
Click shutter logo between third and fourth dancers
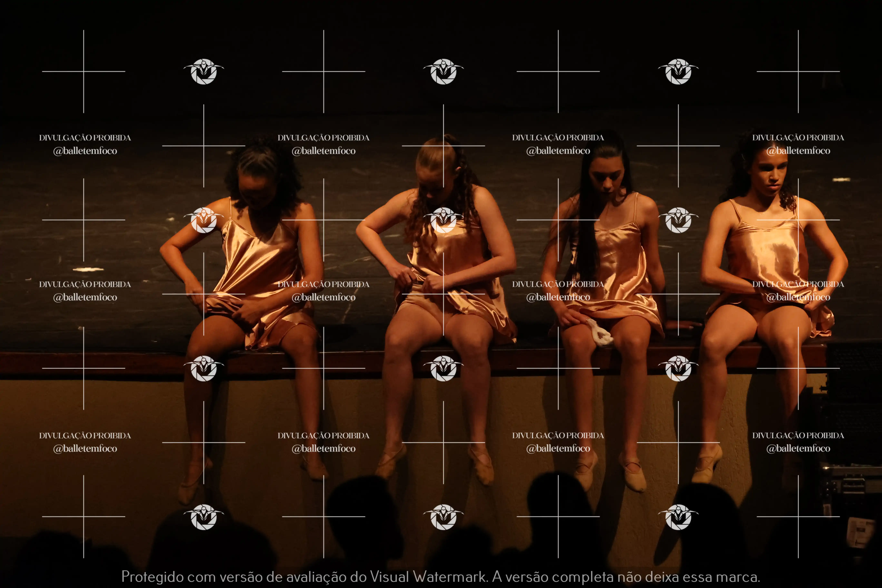678,220
